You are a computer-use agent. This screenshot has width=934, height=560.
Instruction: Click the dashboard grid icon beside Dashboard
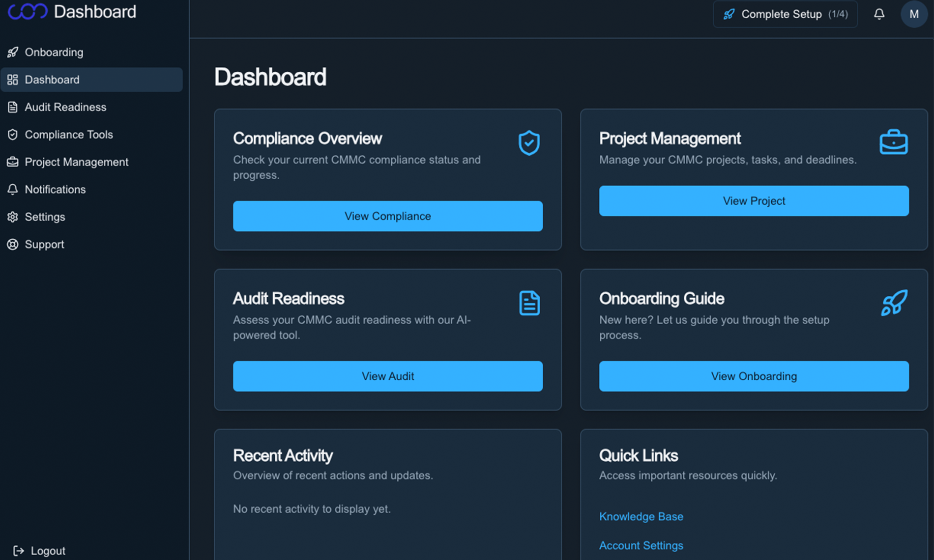click(13, 80)
